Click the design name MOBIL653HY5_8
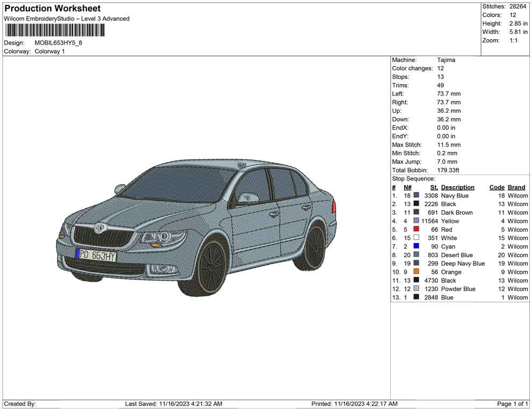The image size is (532, 409). click(x=58, y=43)
